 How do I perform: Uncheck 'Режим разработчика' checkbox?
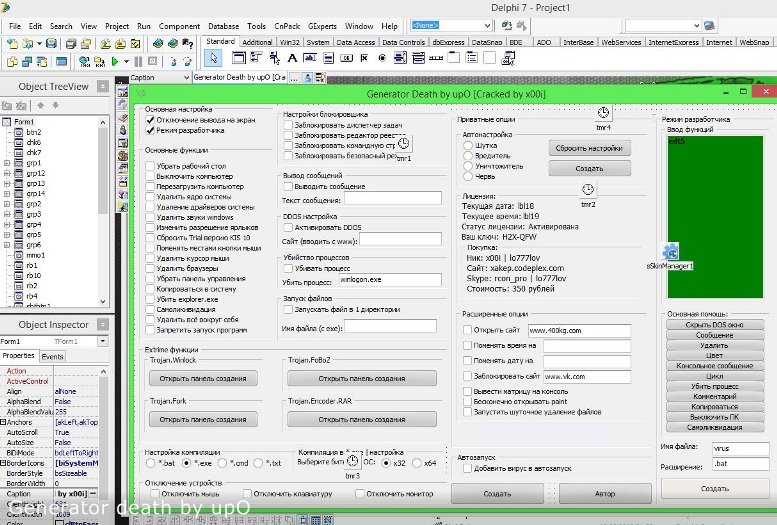[150, 130]
